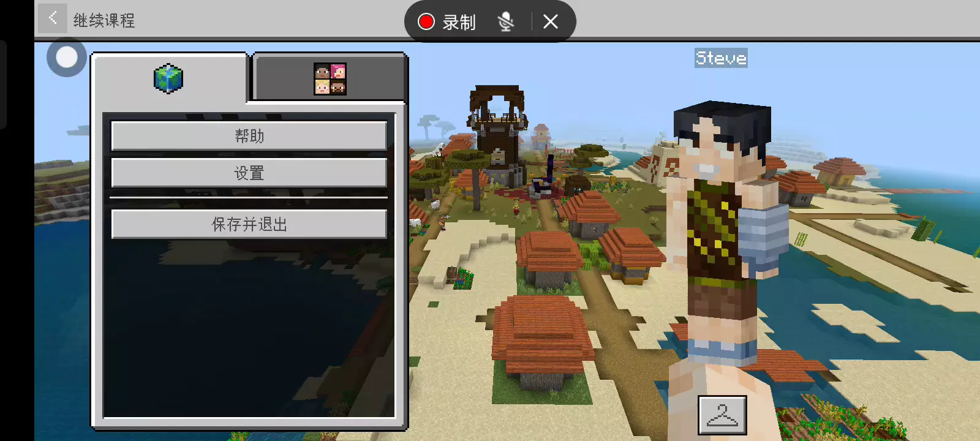
Task: Open the dressing room hanger button
Action: pos(722,415)
